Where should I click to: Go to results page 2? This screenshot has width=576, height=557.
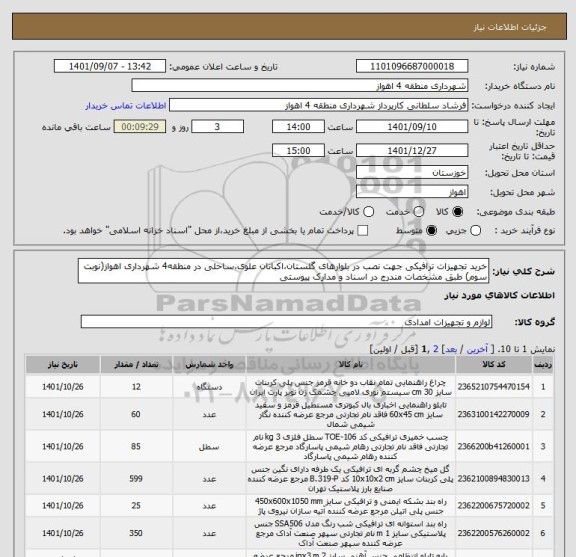(436, 349)
